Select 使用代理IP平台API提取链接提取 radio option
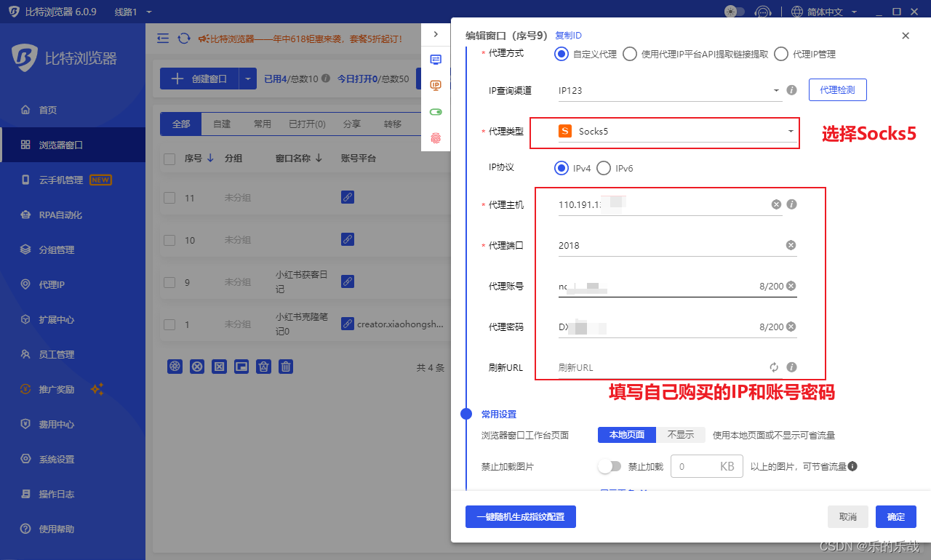931x560 pixels. click(x=630, y=54)
